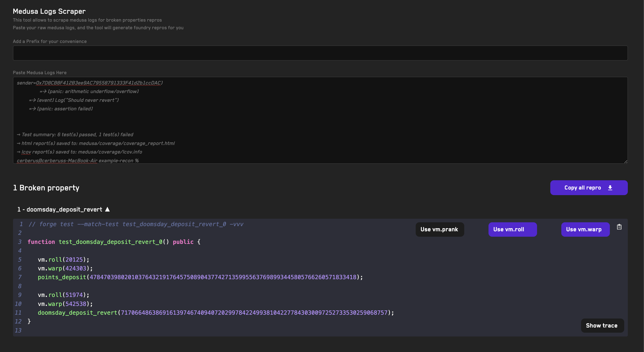This screenshot has height=352, width=644.
Task: Click line number 13 in code gutter
Action: coord(18,330)
